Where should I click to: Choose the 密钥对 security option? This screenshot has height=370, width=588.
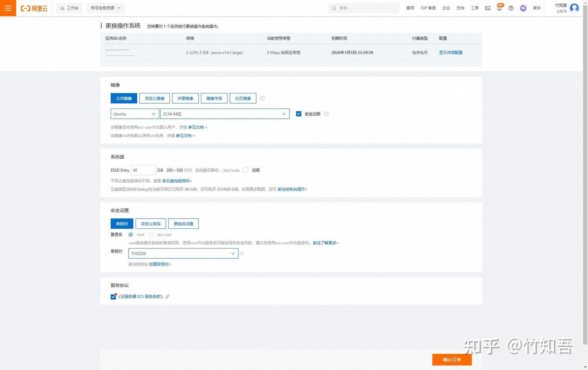[122, 224]
